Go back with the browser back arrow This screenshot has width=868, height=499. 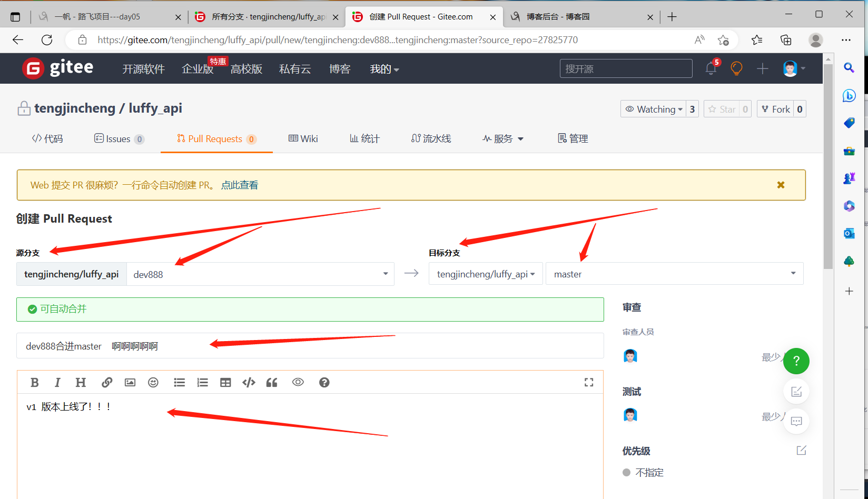coord(18,40)
